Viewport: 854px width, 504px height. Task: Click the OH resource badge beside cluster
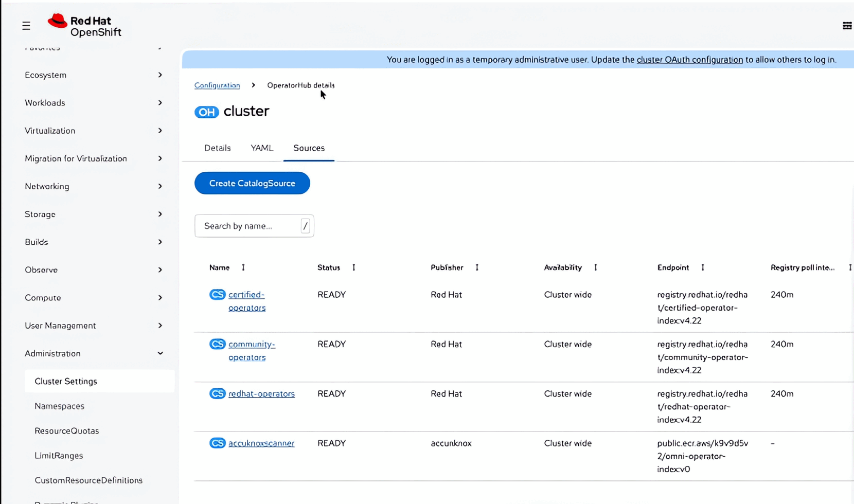(x=207, y=112)
